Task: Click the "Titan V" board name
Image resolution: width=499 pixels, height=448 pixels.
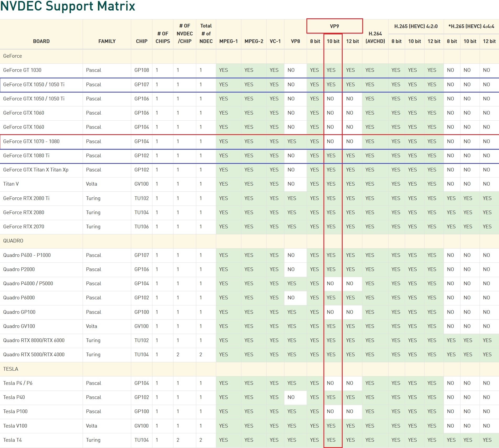Action: click(x=11, y=184)
